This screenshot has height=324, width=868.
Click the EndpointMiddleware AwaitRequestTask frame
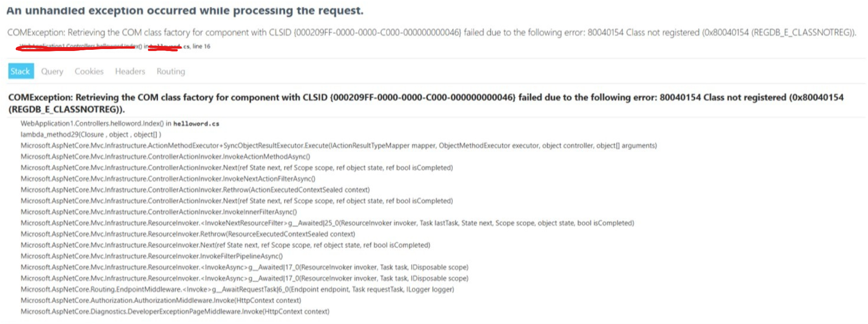tap(237, 289)
